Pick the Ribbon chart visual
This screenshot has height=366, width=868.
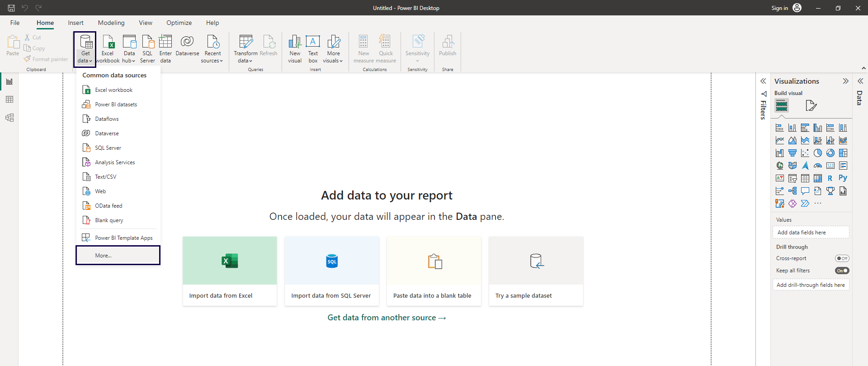tap(843, 141)
